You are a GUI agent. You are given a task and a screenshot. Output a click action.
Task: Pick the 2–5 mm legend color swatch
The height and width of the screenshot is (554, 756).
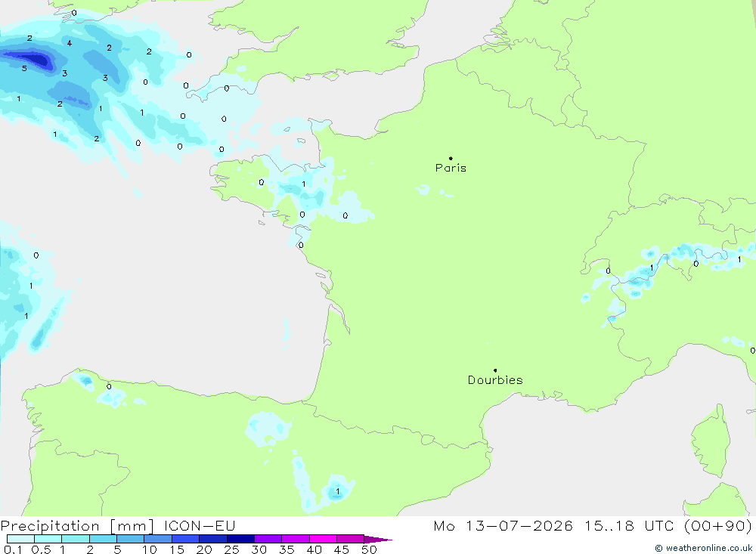(x=103, y=539)
